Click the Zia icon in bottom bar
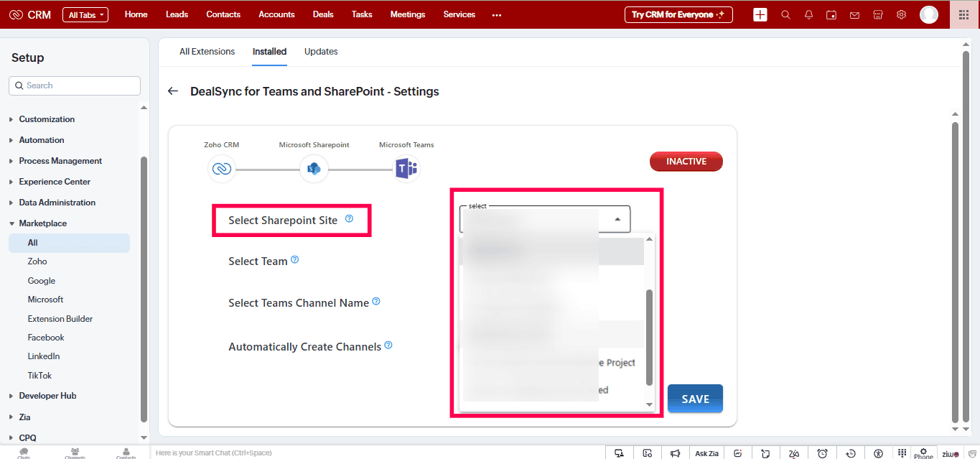 pyautogui.click(x=794, y=453)
